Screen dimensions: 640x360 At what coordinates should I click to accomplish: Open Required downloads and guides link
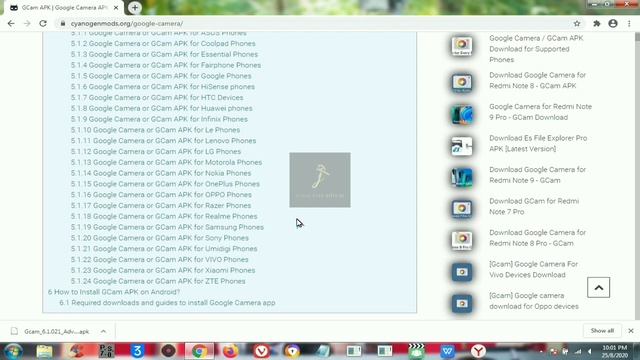pyautogui.click(x=167, y=303)
